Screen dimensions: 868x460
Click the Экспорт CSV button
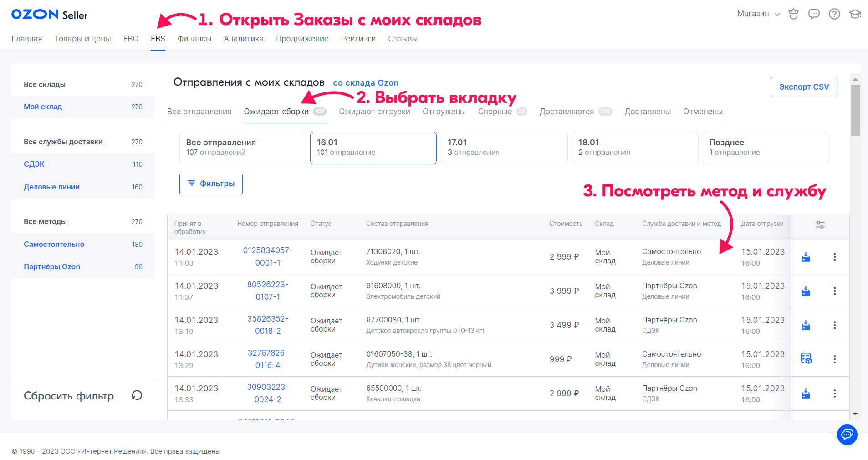point(804,87)
